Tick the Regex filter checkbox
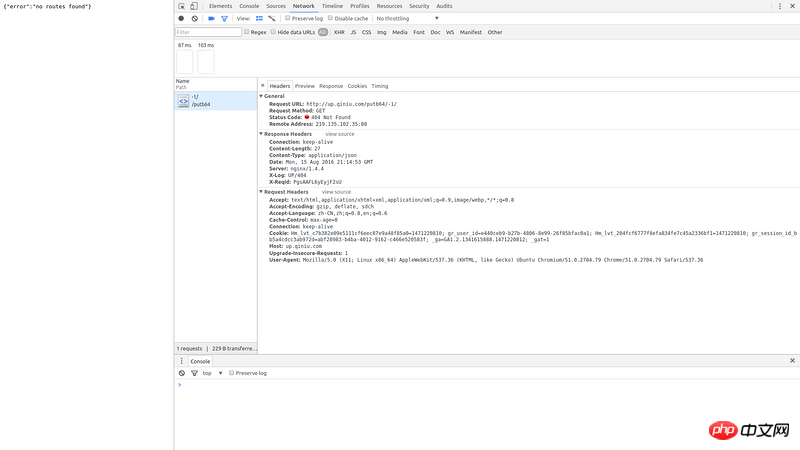 point(246,32)
